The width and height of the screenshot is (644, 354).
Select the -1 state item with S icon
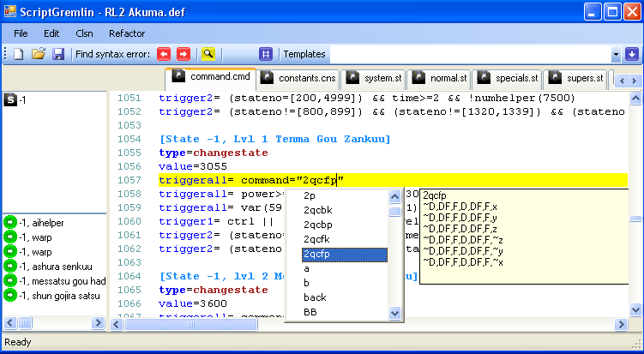(x=15, y=99)
